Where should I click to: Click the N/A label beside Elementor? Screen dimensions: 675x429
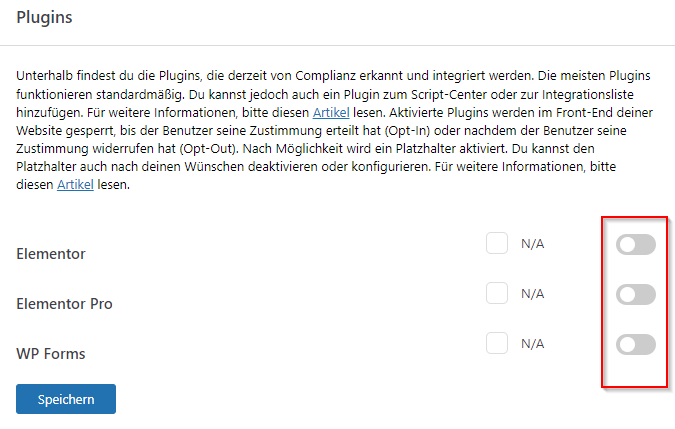(x=533, y=243)
